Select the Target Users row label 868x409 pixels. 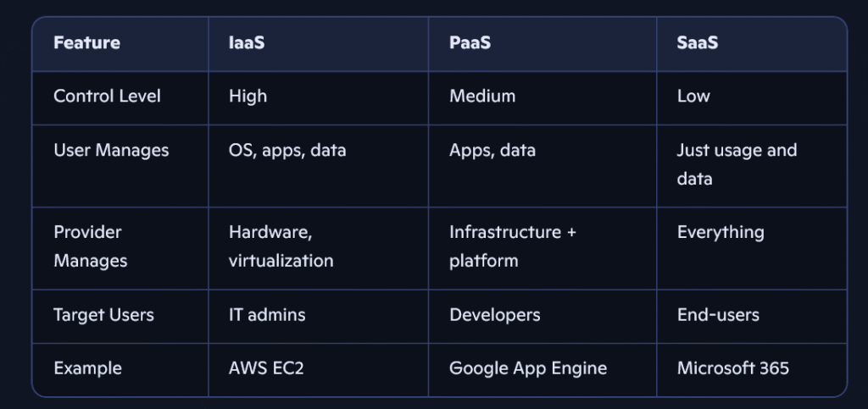coord(103,315)
